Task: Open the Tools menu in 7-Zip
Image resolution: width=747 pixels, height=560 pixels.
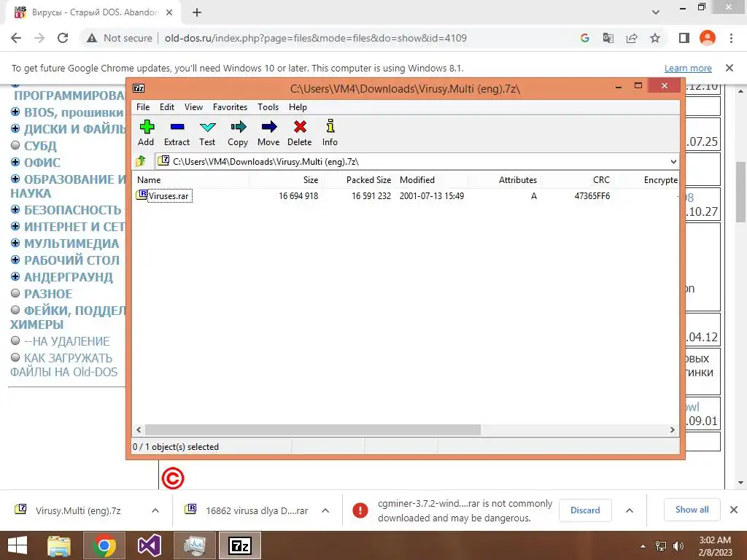Action: pyautogui.click(x=268, y=107)
